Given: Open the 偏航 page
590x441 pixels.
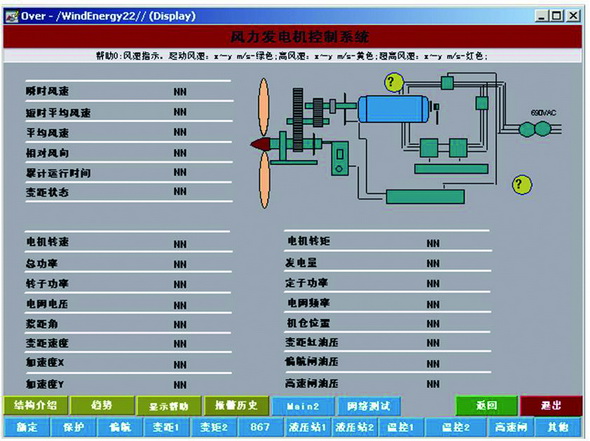Looking at the screenshot, I should [120, 427].
